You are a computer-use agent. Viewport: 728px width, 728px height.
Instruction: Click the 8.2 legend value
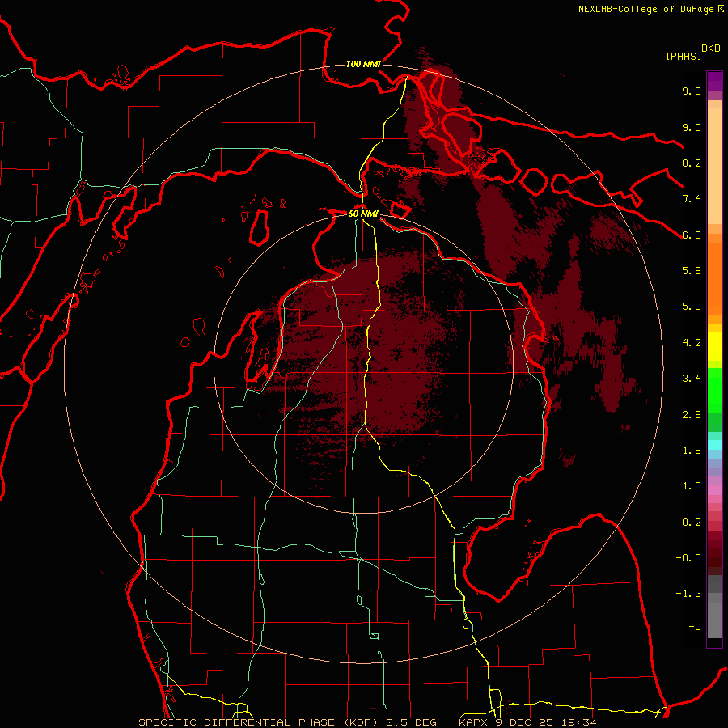click(692, 163)
